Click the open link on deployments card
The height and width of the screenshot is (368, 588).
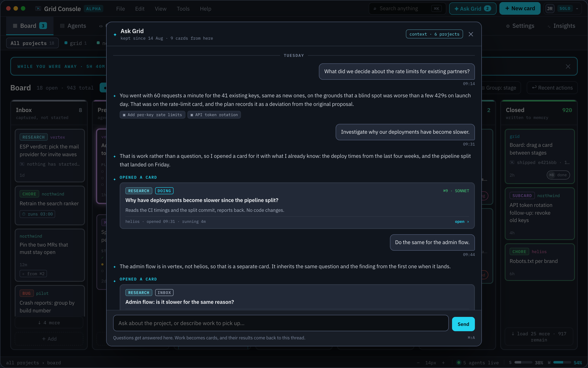point(462,221)
